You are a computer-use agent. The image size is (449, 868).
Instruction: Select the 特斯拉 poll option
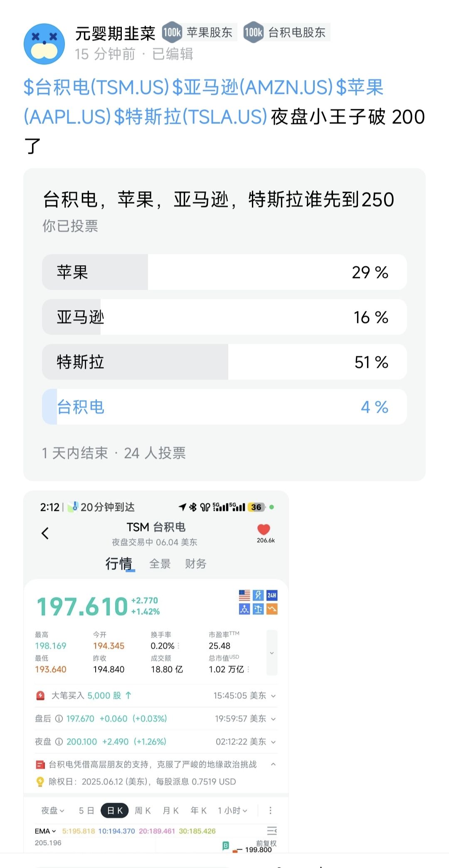pyautogui.click(x=224, y=362)
